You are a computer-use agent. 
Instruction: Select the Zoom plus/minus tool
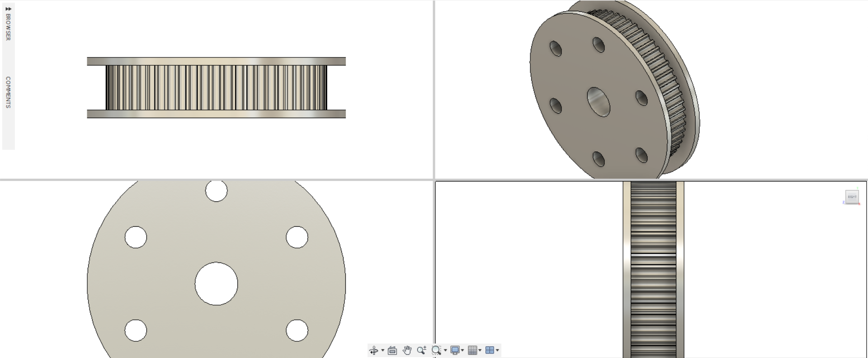tap(421, 350)
